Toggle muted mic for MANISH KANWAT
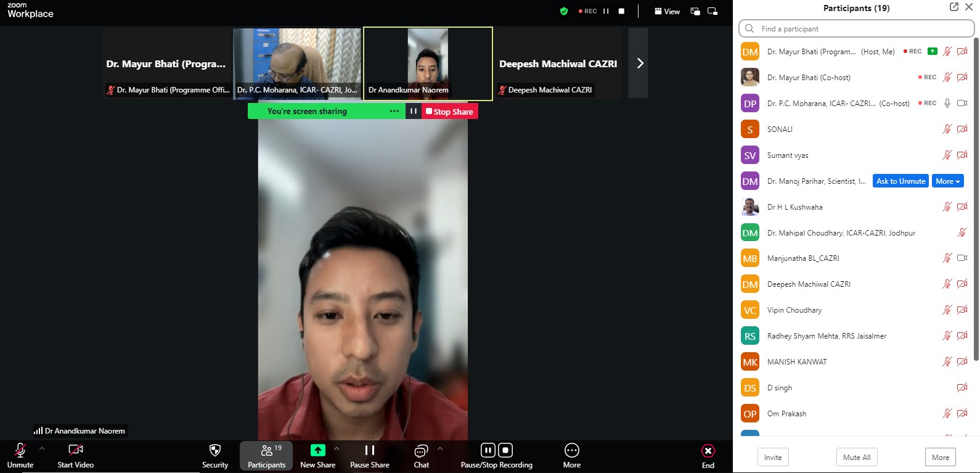The image size is (980, 473). click(947, 361)
